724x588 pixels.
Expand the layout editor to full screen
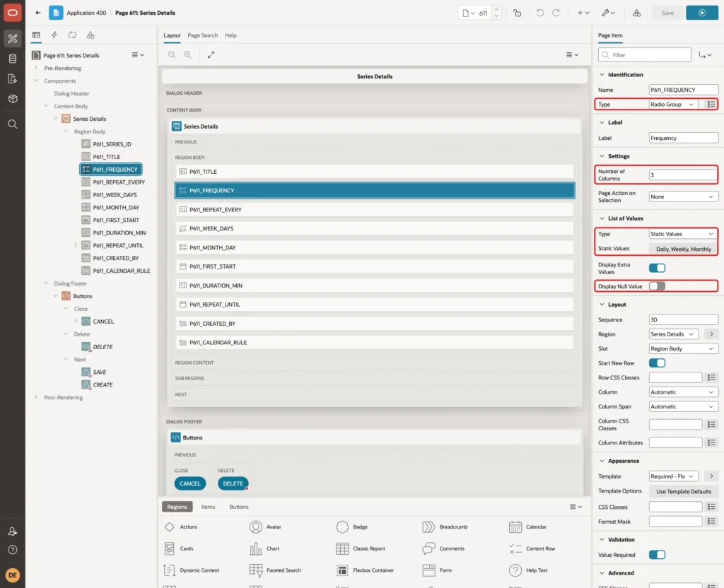(211, 55)
